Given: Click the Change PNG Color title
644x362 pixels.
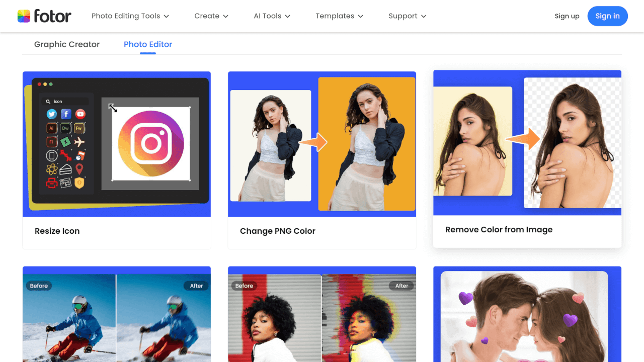Looking at the screenshot, I should tap(278, 231).
